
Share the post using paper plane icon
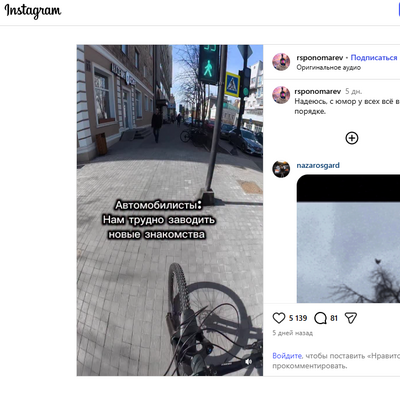click(x=351, y=318)
